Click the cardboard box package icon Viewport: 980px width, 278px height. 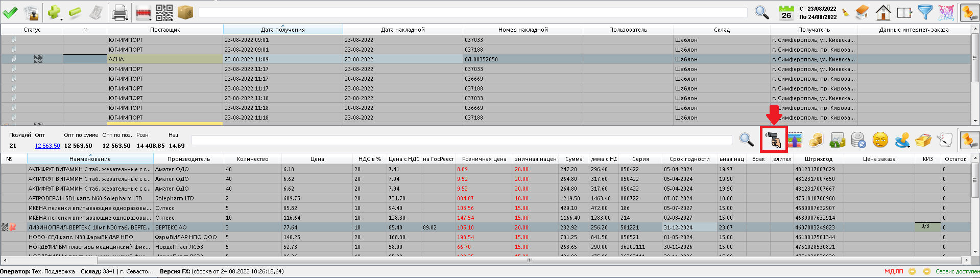[x=185, y=12]
